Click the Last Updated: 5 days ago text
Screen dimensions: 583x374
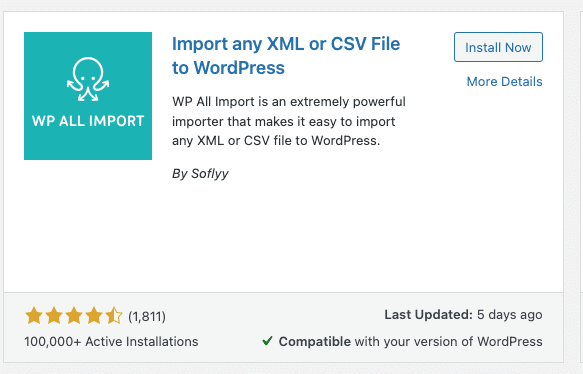[x=463, y=315]
